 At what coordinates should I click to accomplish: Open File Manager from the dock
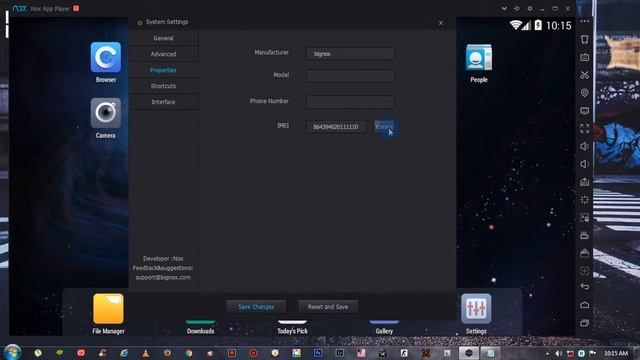coord(108,309)
